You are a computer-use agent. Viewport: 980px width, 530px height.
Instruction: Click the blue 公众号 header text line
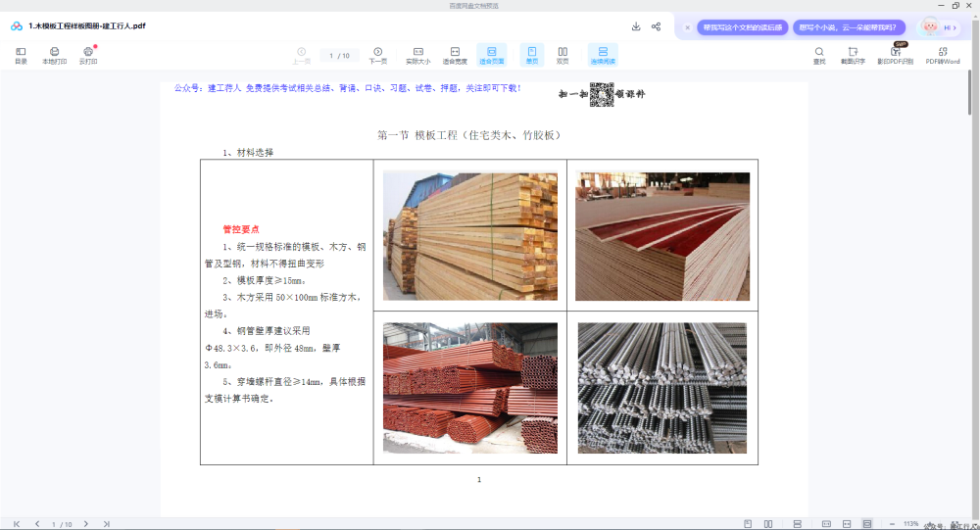(x=347, y=88)
